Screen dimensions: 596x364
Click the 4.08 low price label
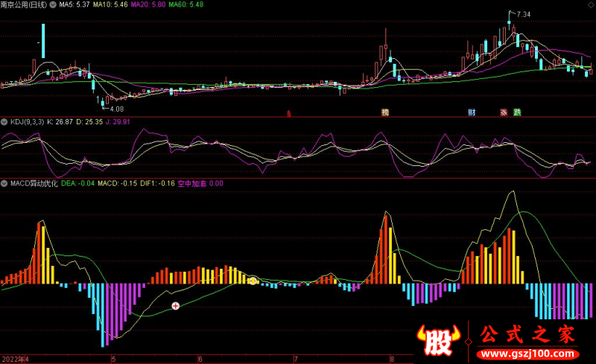(117, 109)
